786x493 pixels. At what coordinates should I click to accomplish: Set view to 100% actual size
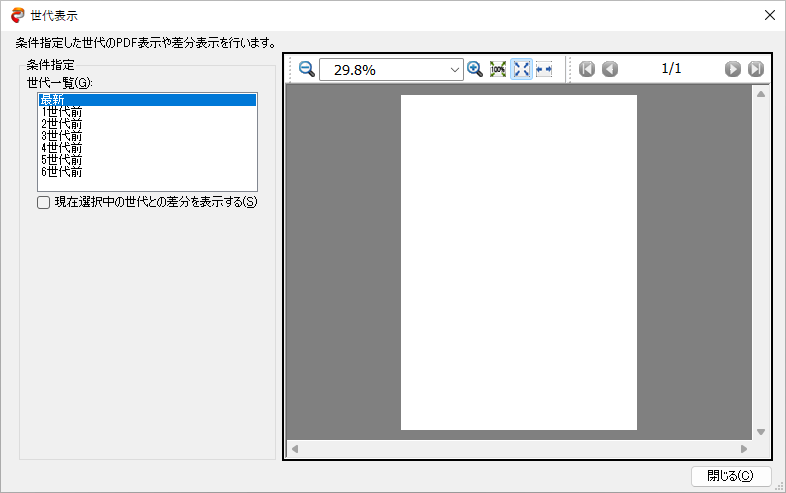point(498,69)
